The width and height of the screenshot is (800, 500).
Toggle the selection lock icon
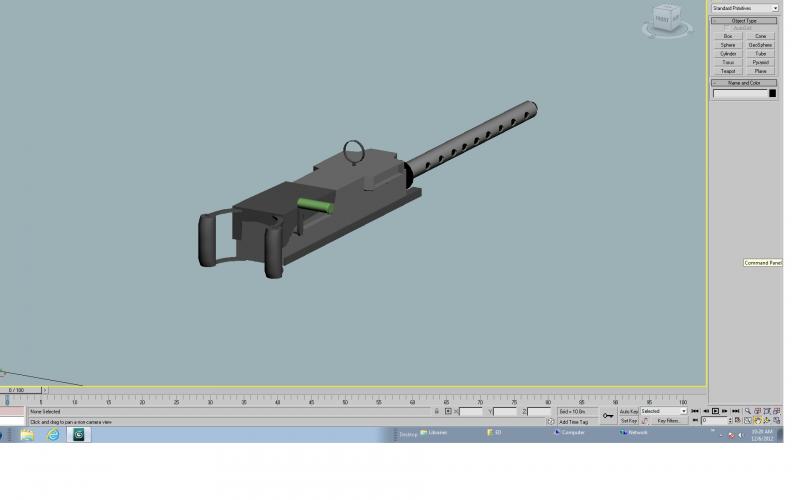point(436,411)
